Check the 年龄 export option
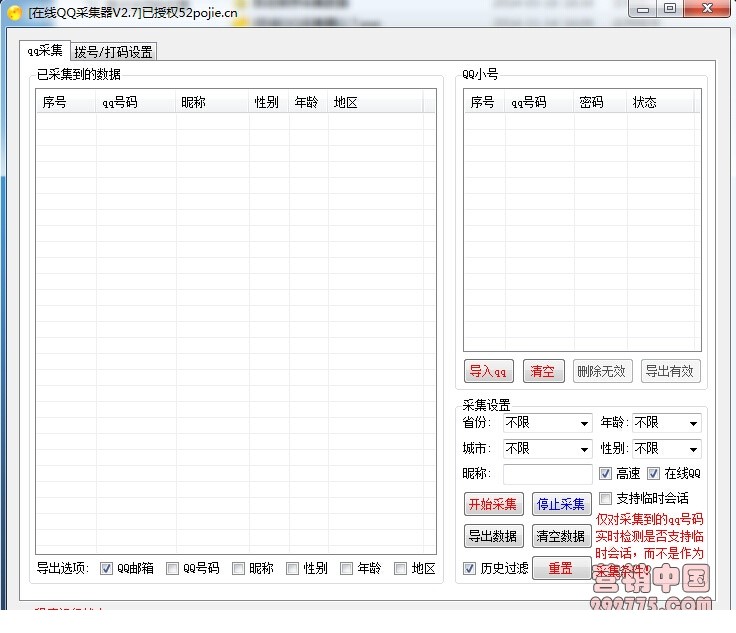 tap(346, 569)
